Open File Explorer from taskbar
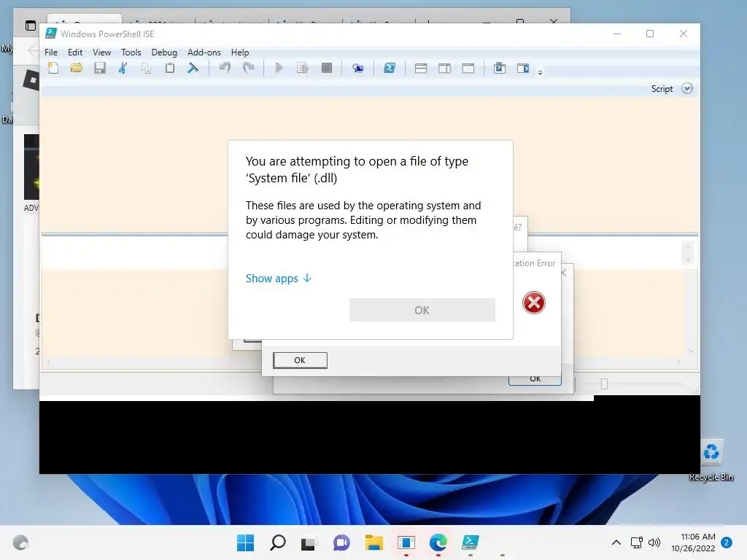Screen dimensions: 747x560 (x=374, y=542)
